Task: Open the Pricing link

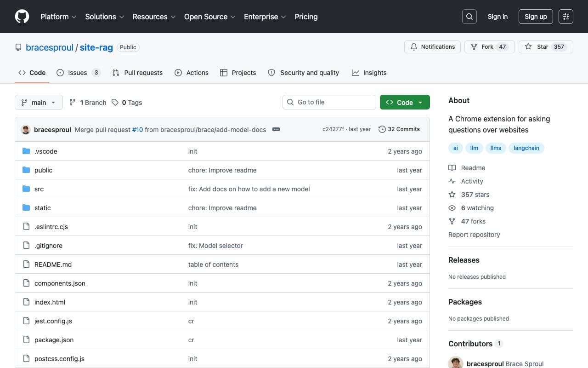Action: point(306,17)
